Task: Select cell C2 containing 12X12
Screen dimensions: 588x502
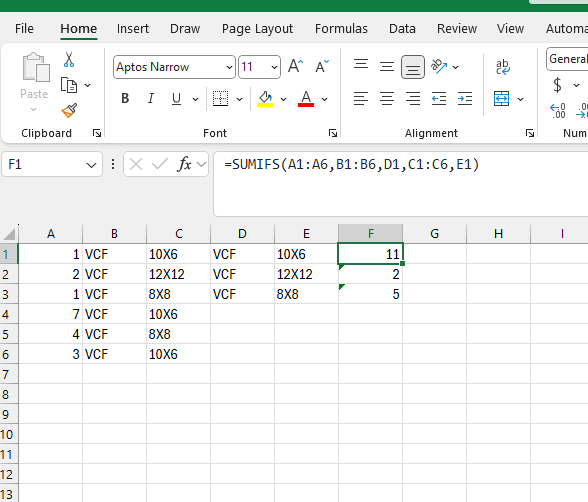Action: point(178,274)
